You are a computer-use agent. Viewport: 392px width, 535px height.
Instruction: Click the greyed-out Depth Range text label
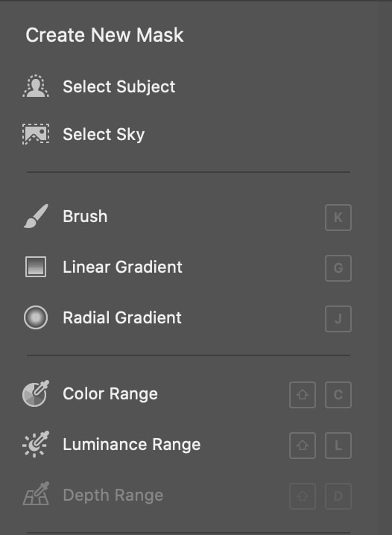point(113,496)
